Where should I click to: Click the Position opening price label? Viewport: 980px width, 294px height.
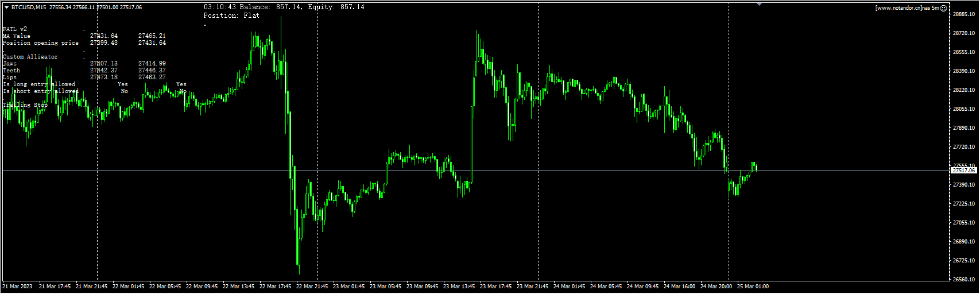[41, 42]
